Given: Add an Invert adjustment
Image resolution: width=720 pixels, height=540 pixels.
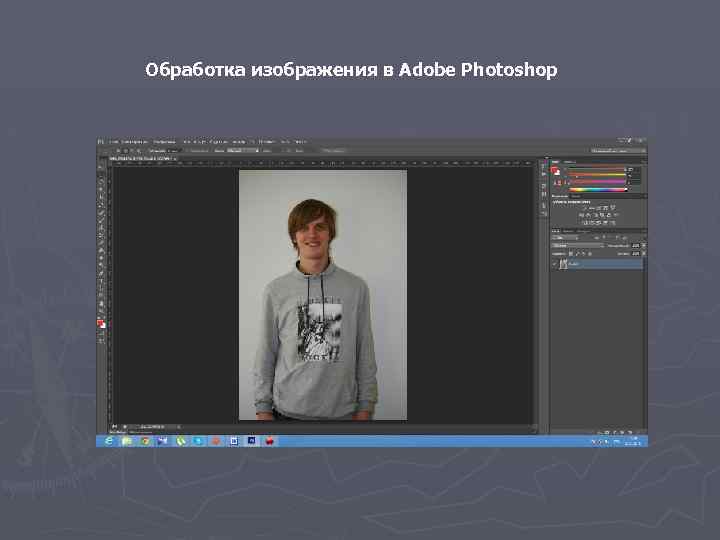Looking at the screenshot, I should pos(585,222).
